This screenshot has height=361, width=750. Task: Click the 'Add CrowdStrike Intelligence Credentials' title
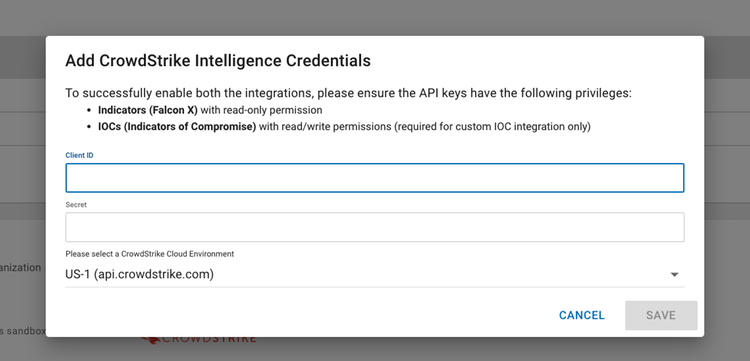218,61
